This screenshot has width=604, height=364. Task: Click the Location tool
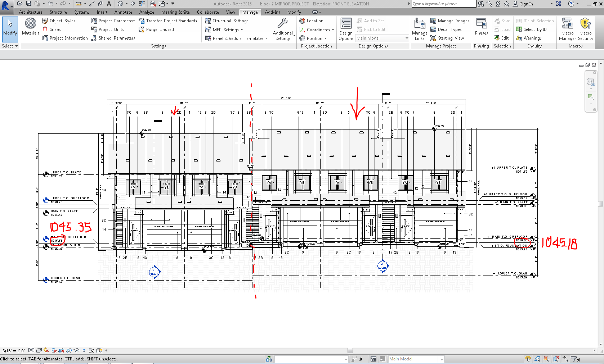(x=312, y=21)
